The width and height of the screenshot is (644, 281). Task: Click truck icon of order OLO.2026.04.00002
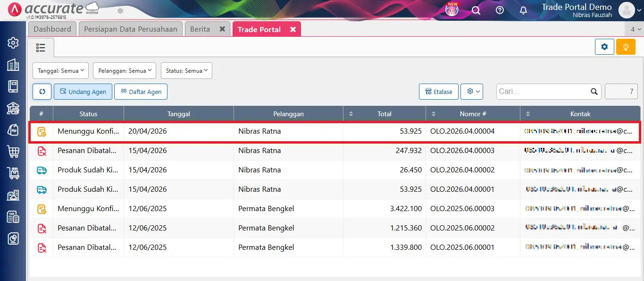click(42, 170)
